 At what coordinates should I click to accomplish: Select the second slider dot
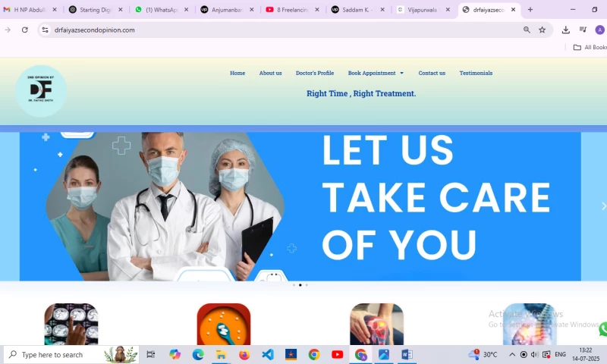[300, 285]
